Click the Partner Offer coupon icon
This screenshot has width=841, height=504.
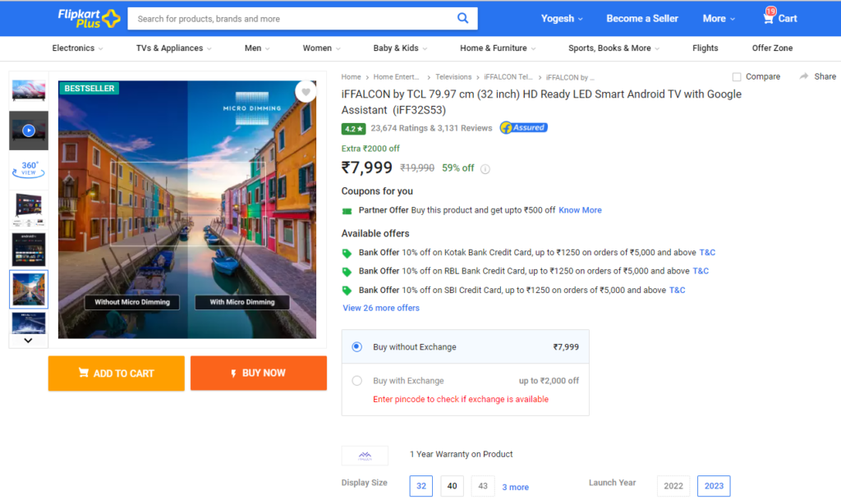pyautogui.click(x=347, y=211)
